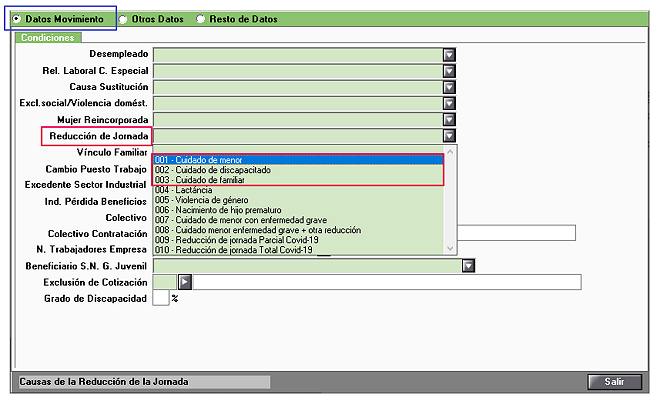Choose option 003 - Cuidado de familiar
The height and width of the screenshot is (394, 650).
[x=298, y=180]
